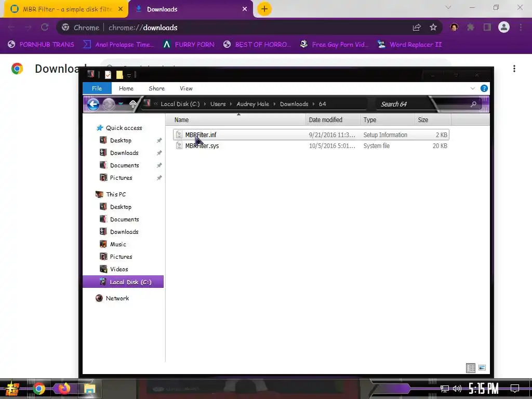Open a new Chrome tab with plus button

click(x=264, y=9)
